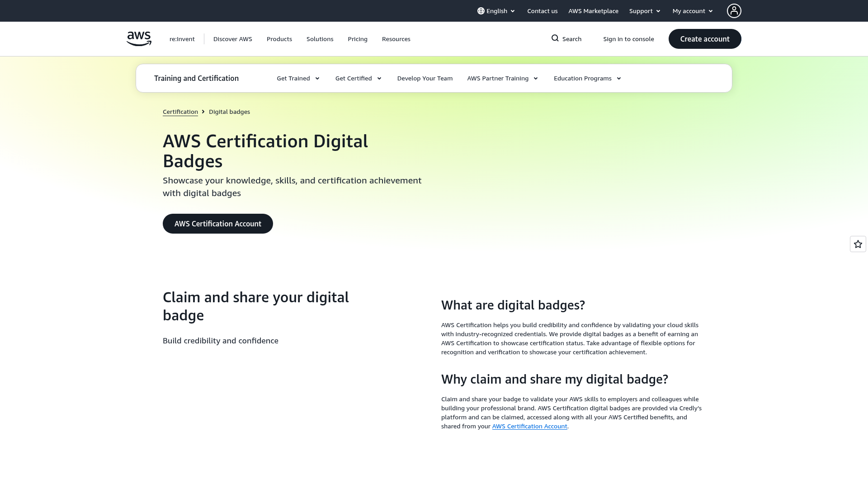Image resolution: width=868 pixels, height=488 pixels.
Task: Click the globe language icon
Action: click(x=481, y=11)
